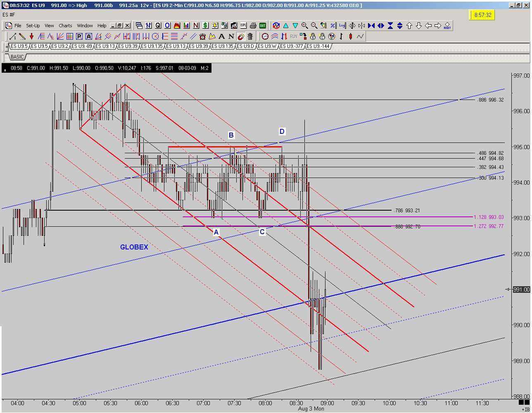
Task: Open the Window menu
Action: coord(85,26)
